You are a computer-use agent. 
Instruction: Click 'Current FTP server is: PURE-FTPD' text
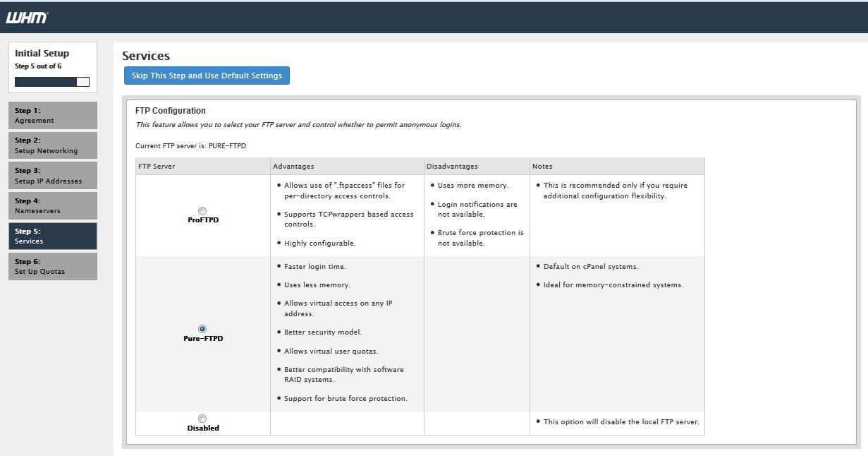tap(191, 145)
